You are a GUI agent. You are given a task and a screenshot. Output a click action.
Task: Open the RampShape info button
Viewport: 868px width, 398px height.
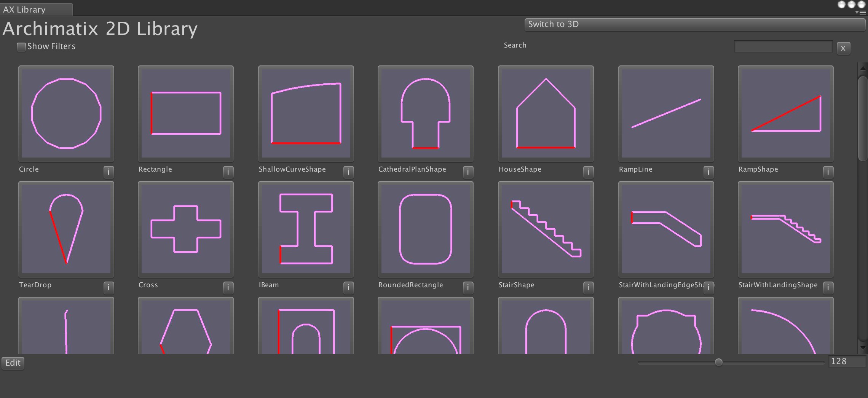(828, 172)
